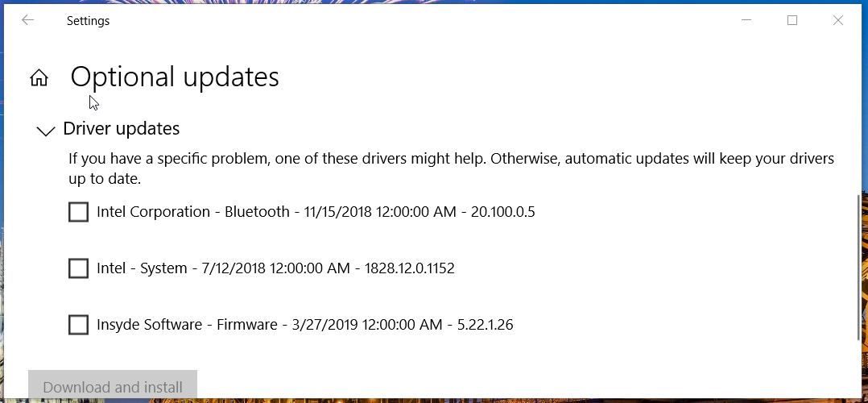Click the Settings window title text

click(88, 21)
